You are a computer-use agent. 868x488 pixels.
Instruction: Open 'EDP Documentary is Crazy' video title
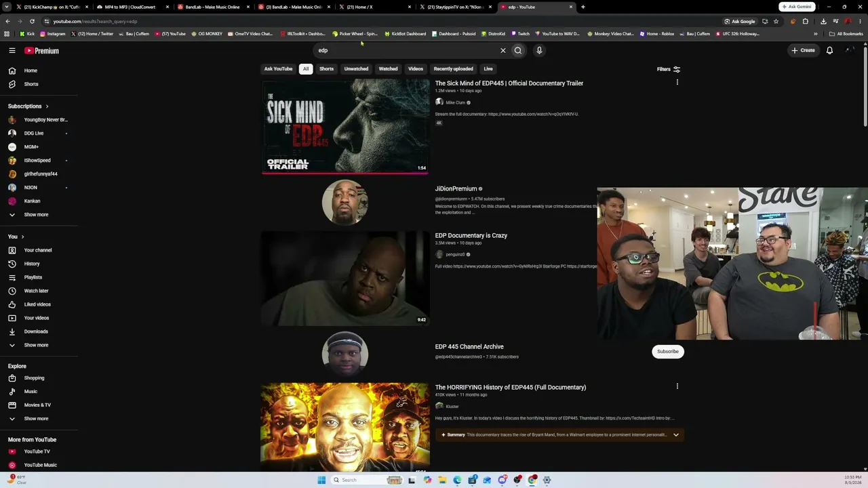point(471,236)
